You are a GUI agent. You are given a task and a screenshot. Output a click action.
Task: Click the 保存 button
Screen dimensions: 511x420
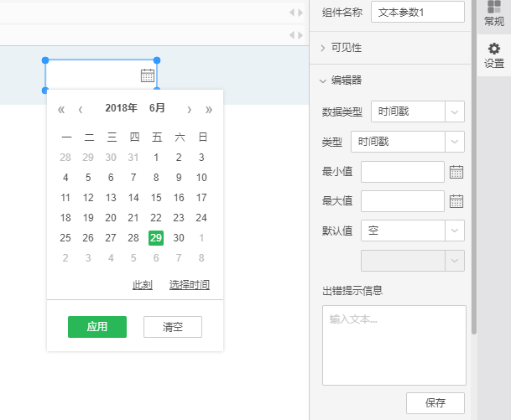pos(435,403)
